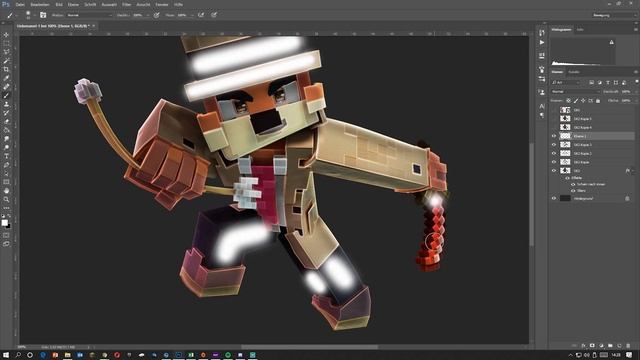Hide the SKG Kopie 3 layer
This screenshot has height=360, width=640.
[554, 145]
